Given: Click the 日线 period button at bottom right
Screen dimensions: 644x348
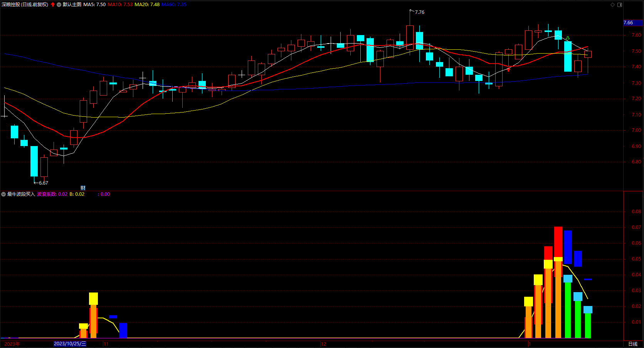Looking at the screenshot, I should coord(633,344).
